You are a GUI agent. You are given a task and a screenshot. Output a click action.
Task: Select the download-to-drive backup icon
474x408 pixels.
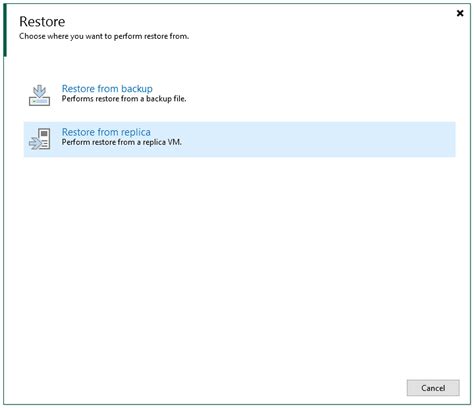coord(39,95)
